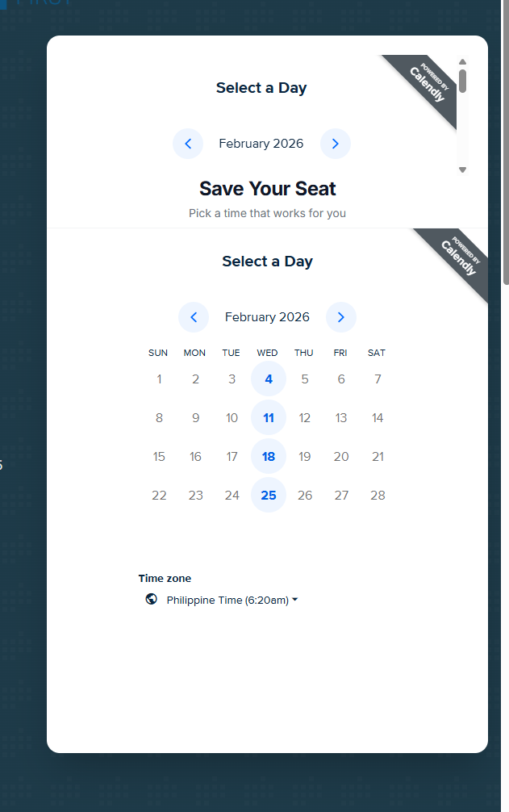Pick February 18 on calendar
The height and width of the screenshot is (812, 509).
point(269,457)
